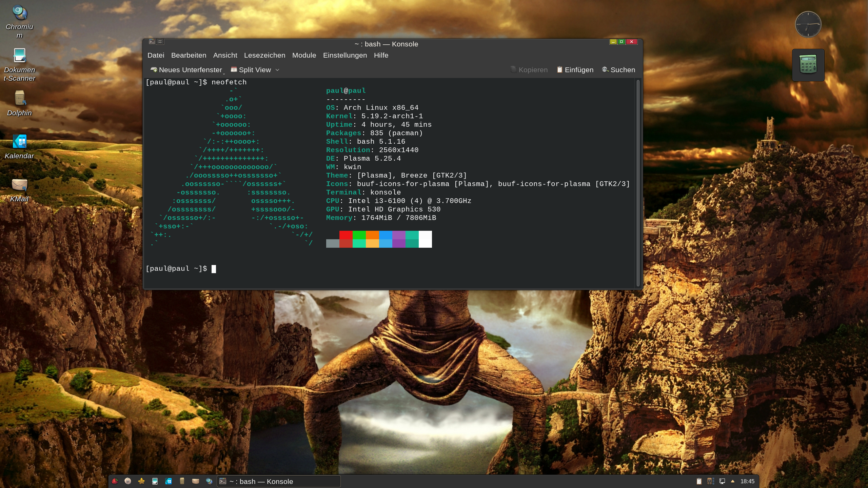Click the Suchen toolbar button
Screen dimensions: 868x488
618,70
